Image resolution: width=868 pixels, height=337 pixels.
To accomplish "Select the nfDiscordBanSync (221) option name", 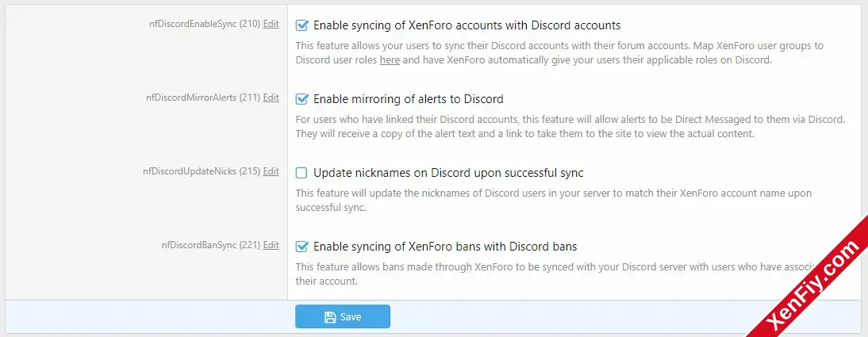I will coord(211,244).
